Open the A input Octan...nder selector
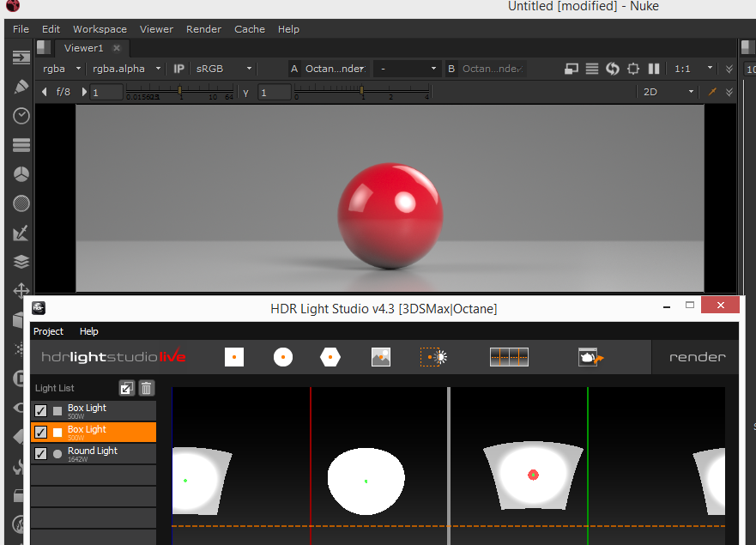 [335, 69]
